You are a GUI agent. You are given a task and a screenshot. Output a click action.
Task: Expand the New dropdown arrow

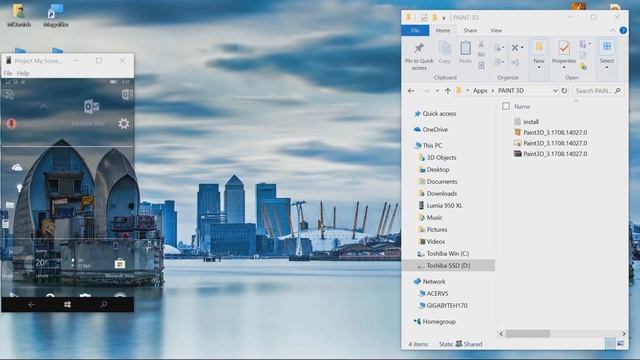[539, 68]
